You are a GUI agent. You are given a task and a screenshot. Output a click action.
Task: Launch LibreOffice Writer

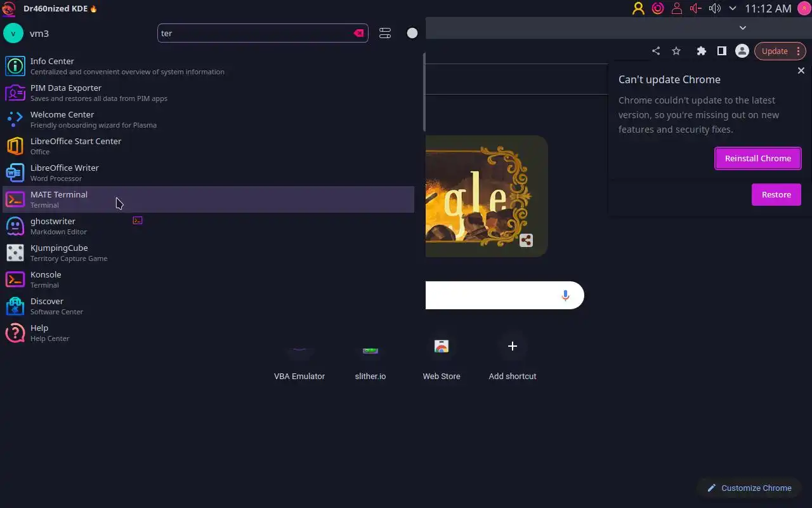[209, 173]
